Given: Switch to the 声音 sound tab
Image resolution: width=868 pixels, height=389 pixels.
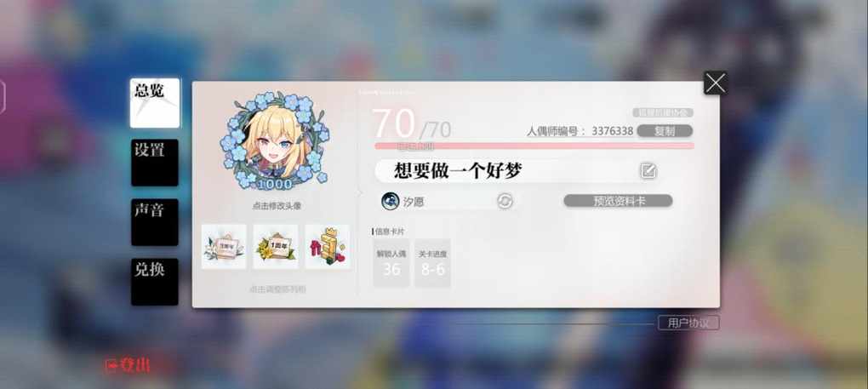Looking at the screenshot, I should (155, 222).
